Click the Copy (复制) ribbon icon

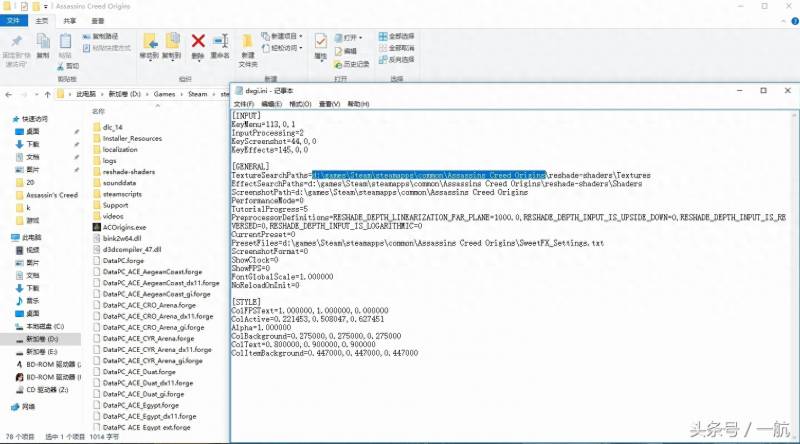click(x=43, y=41)
